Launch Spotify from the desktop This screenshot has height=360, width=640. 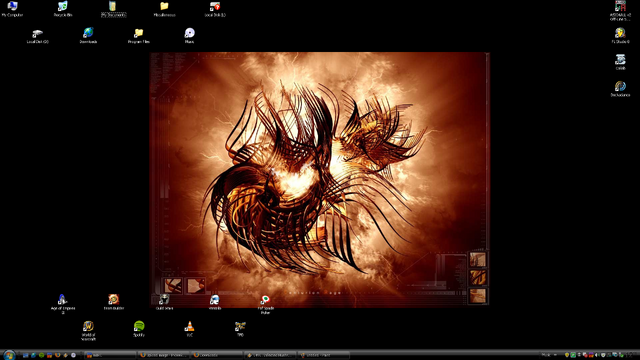pyautogui.click(x=139, y=329)
